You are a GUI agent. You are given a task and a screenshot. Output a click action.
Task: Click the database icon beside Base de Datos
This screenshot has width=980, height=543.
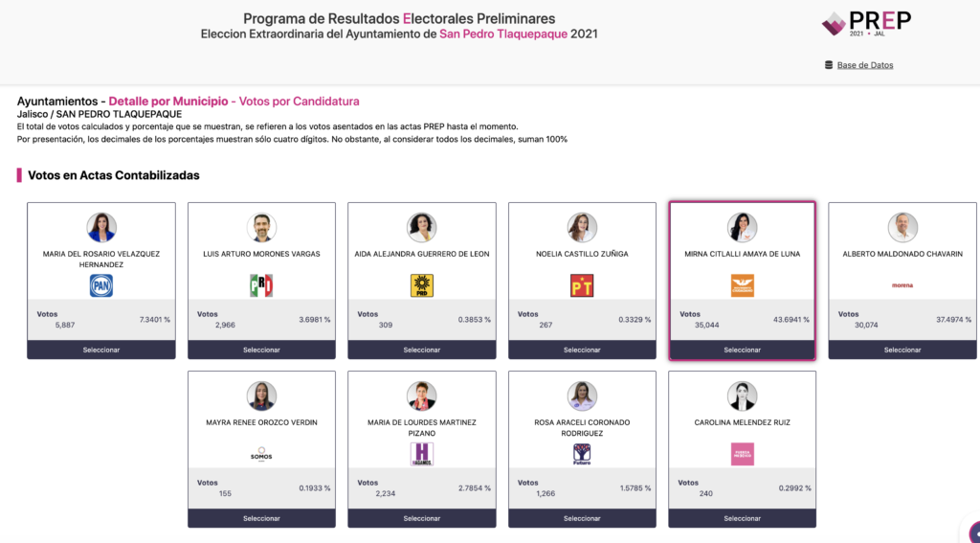coord(829,65)
